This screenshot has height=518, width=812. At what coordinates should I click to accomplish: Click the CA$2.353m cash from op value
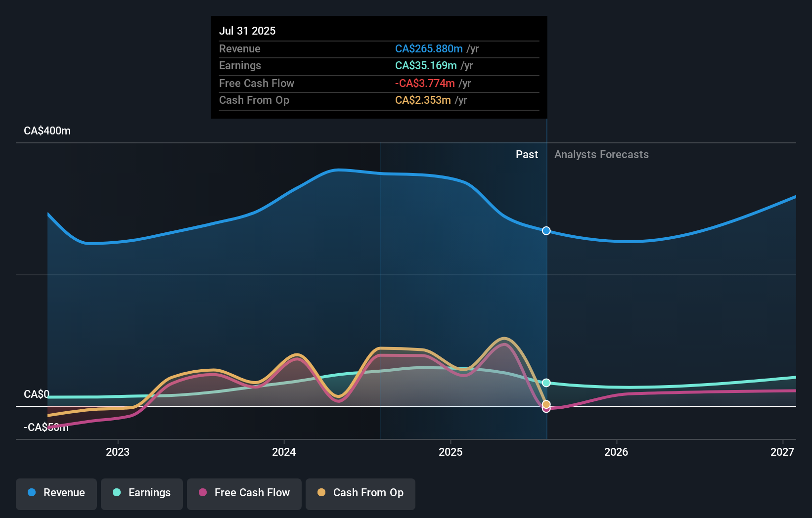423,100
